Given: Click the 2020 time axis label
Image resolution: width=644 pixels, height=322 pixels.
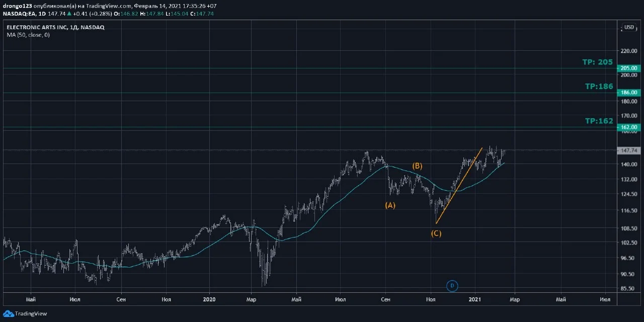Looking at the screenshot, I should pos(209,299).
